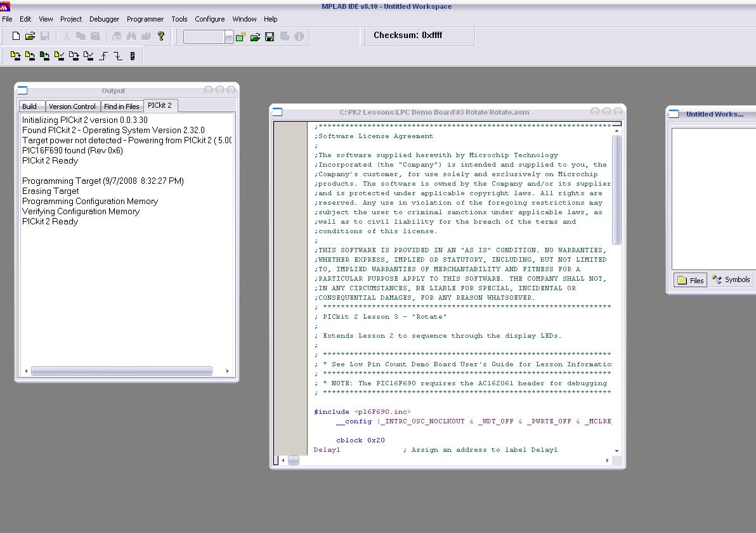Open the File menu

(x=7, y=19)
